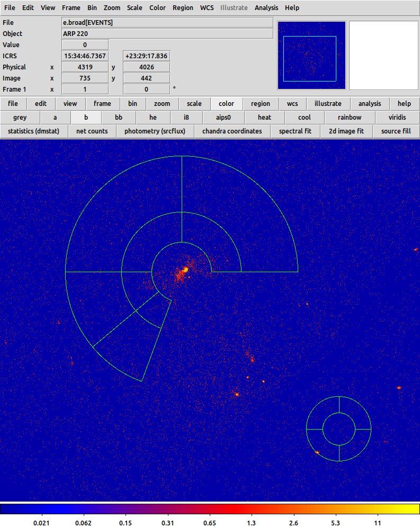
Task: Select the heat colormap
Action: coord(264,117)
